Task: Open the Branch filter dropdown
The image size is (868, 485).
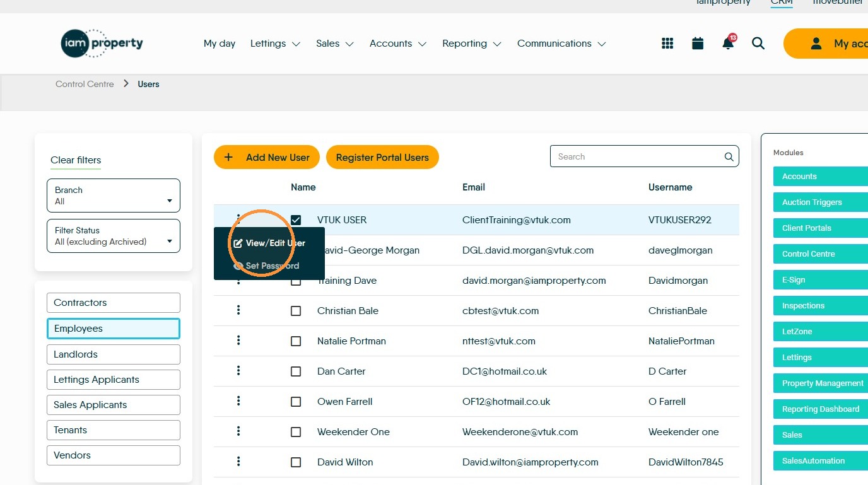Action: (114, 196)
